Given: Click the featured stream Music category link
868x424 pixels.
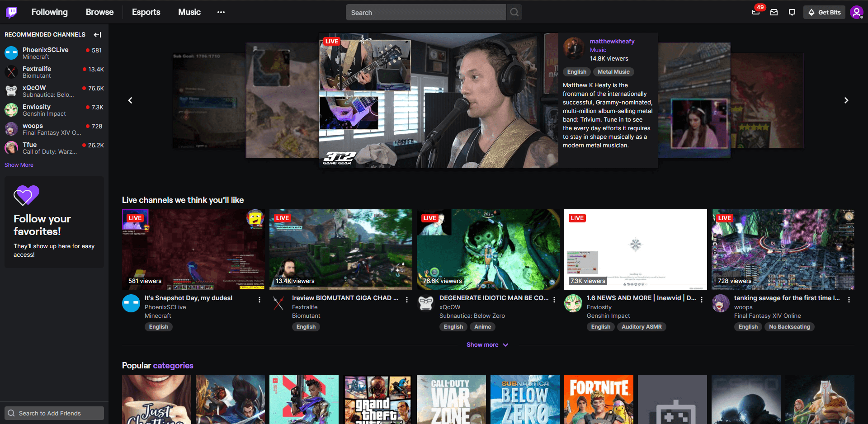Looking at the screenshot, I should (x=598, y=50).
